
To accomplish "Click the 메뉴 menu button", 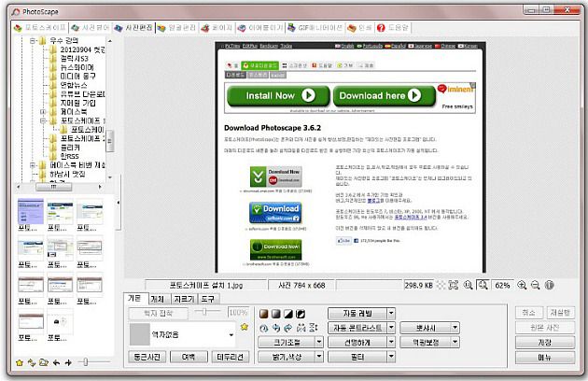I will click(x=545, y=358).
